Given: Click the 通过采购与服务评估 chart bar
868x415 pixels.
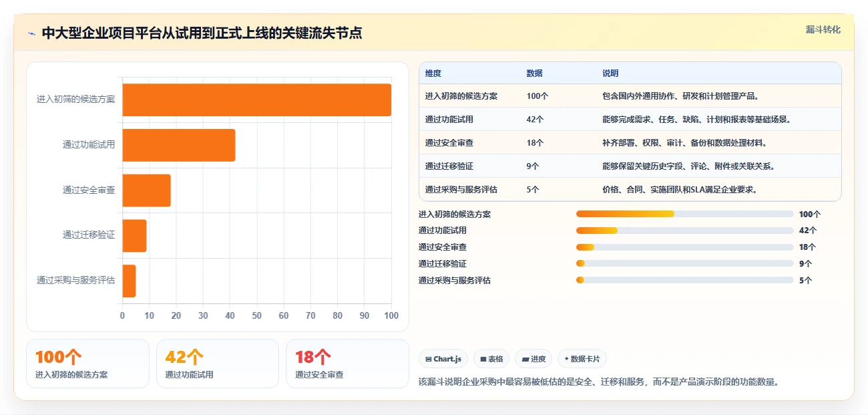Looking at the screenshot, I should pos(129,281).
